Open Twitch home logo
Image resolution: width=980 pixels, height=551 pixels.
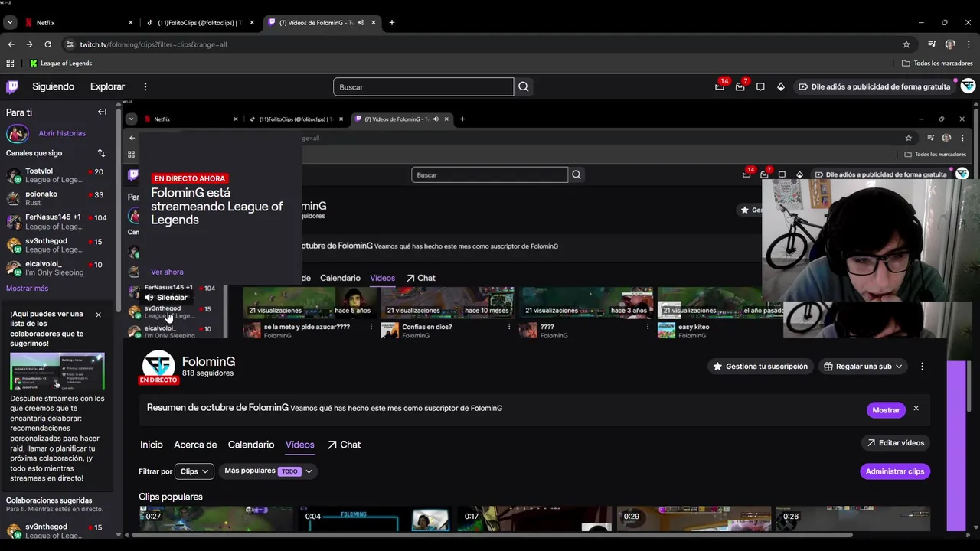pos(12,86)
